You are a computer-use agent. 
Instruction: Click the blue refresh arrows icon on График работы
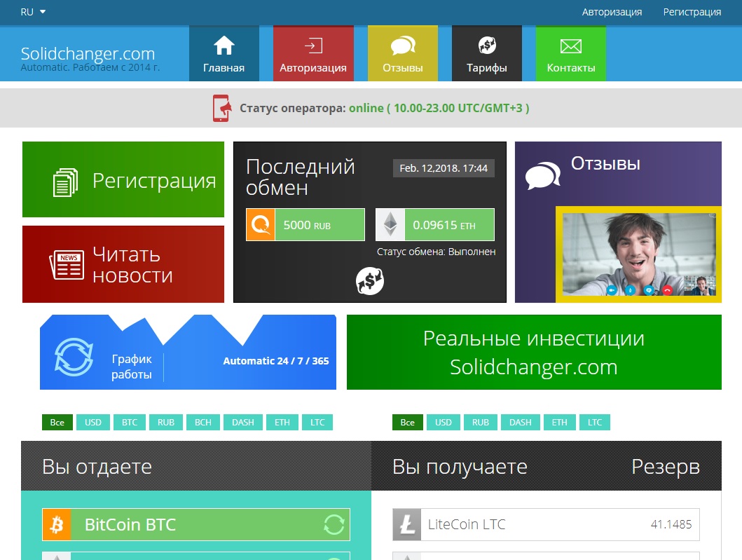tap(74, 357)
